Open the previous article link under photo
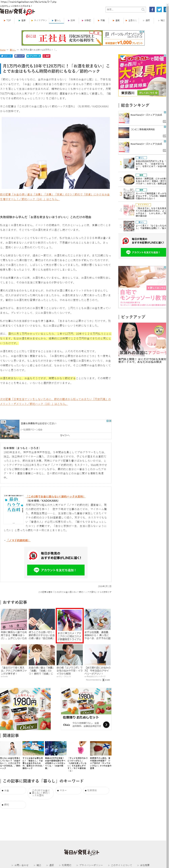 (x=54, y=196)
